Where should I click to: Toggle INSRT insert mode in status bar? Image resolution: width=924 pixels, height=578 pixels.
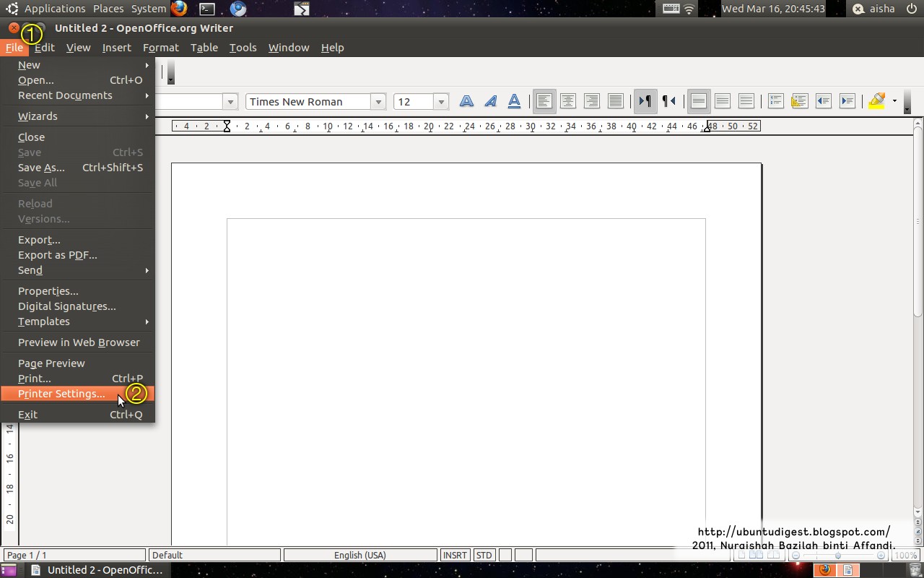click(x=455, y=555)
